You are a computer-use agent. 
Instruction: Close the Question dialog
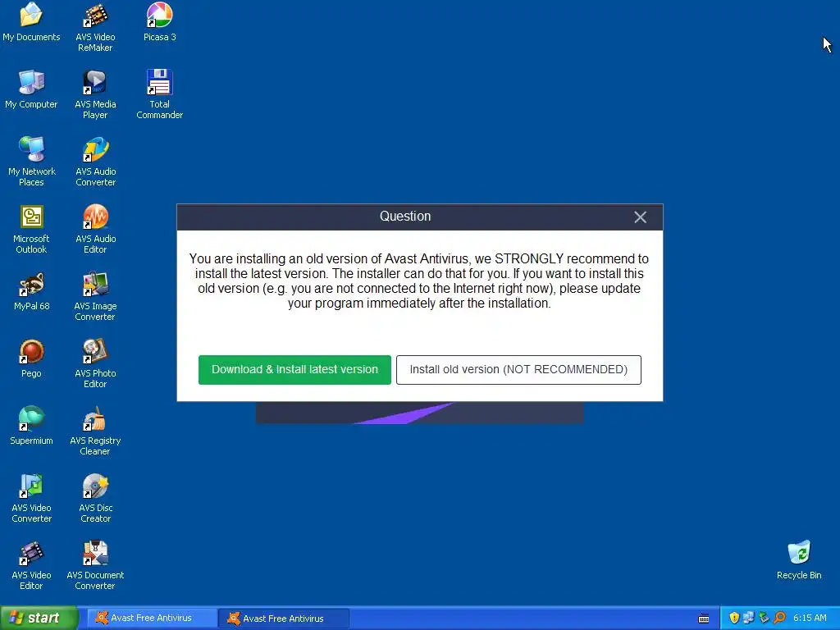(640, 217)
